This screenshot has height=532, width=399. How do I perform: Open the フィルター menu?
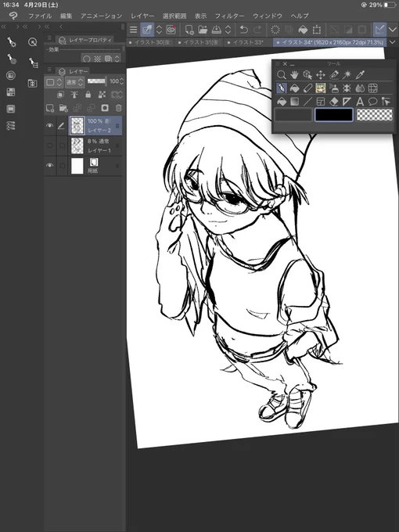click(x=229, y=16)
